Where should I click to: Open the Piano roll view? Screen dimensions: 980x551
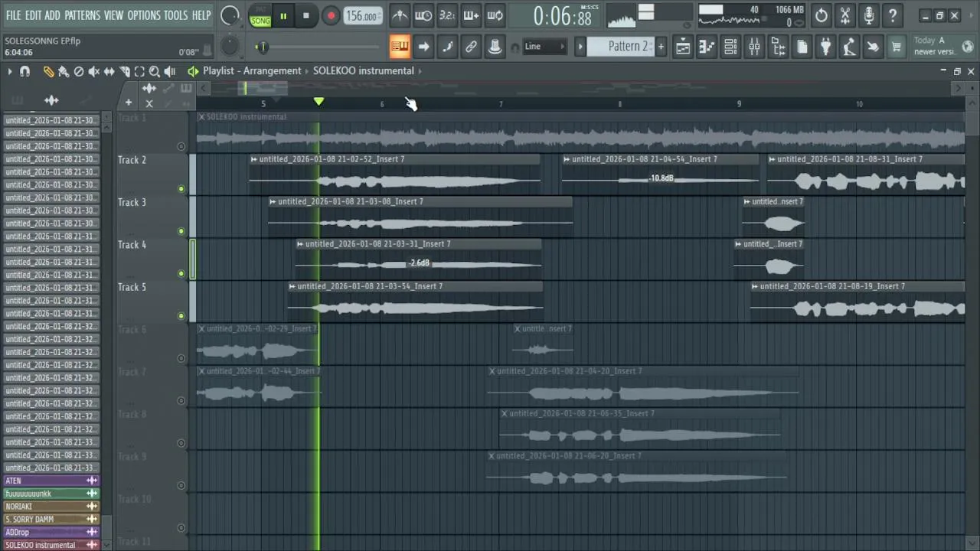pos(707,47)
